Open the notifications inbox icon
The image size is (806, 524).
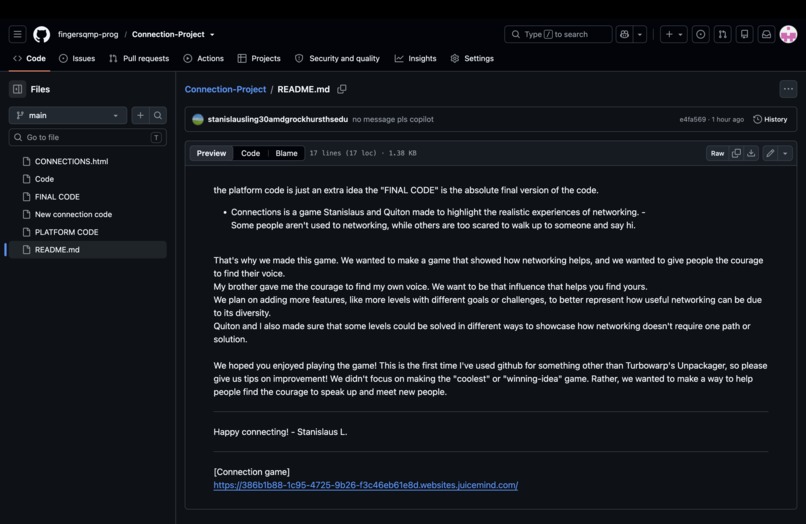pyautogui.click(x=766, y=34)
